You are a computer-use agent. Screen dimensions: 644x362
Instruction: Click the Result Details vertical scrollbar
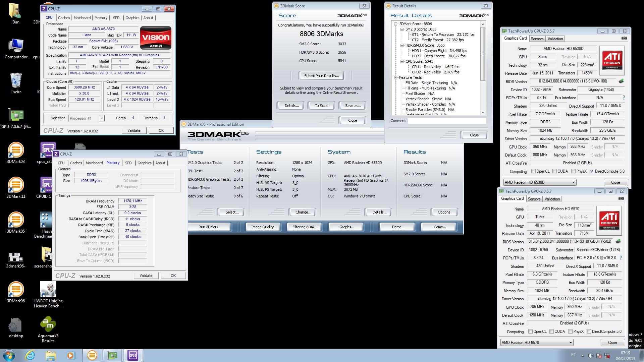(x=483, y=68)
